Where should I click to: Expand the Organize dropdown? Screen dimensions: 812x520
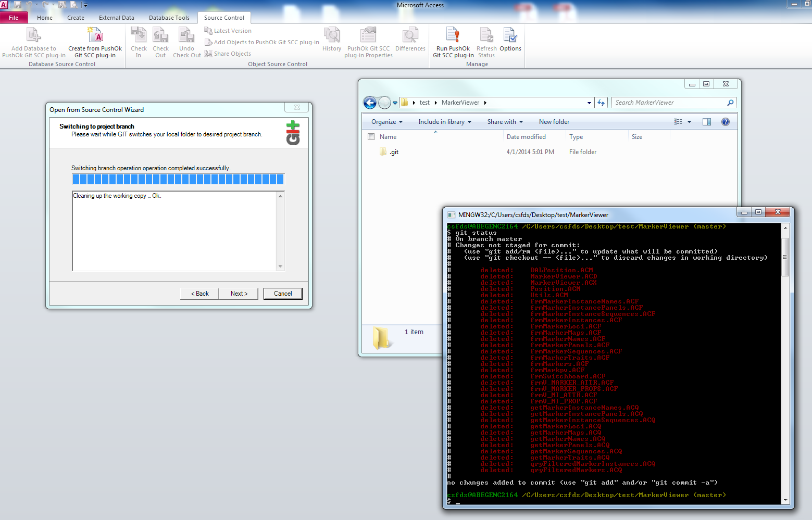pyautogui.click(x=386, y=122)
